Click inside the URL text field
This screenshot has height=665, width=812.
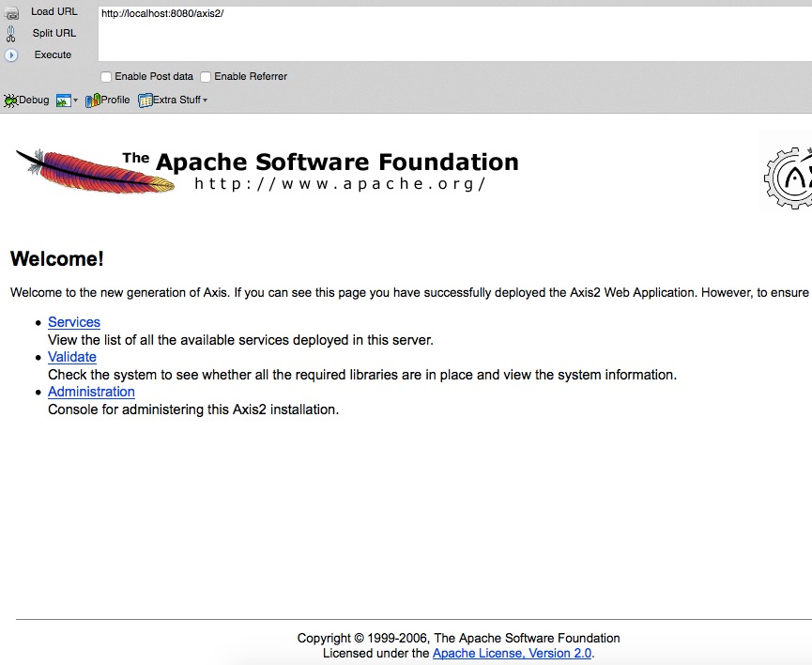(x=454, y=34)
